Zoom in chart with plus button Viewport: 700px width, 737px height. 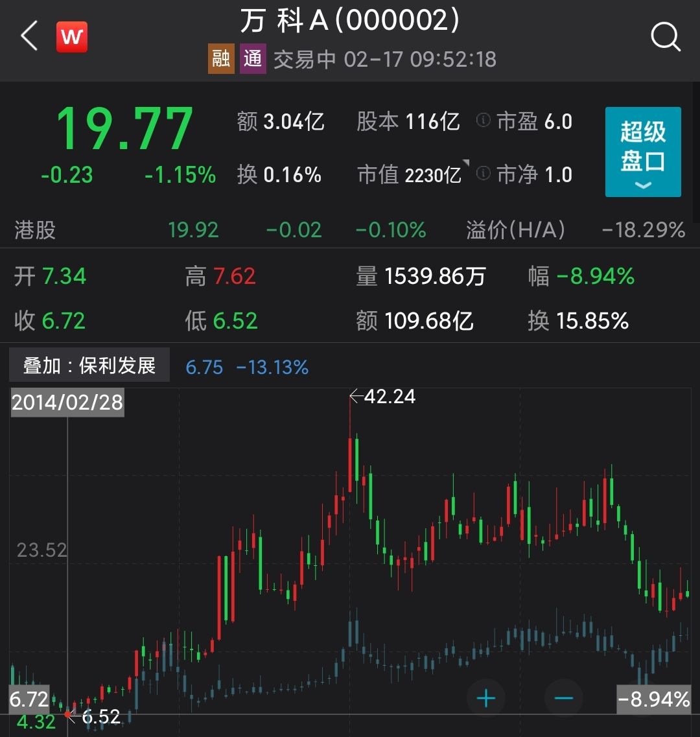tap(485, 699)
